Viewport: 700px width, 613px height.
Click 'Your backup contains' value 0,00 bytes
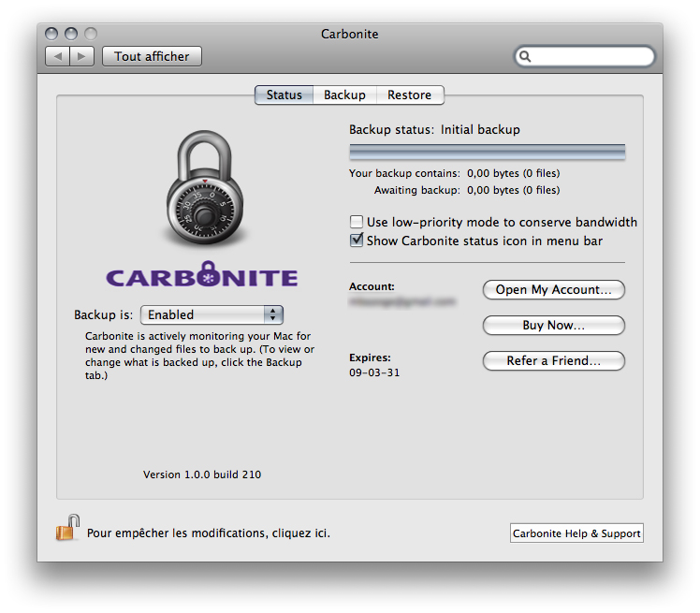514,173
